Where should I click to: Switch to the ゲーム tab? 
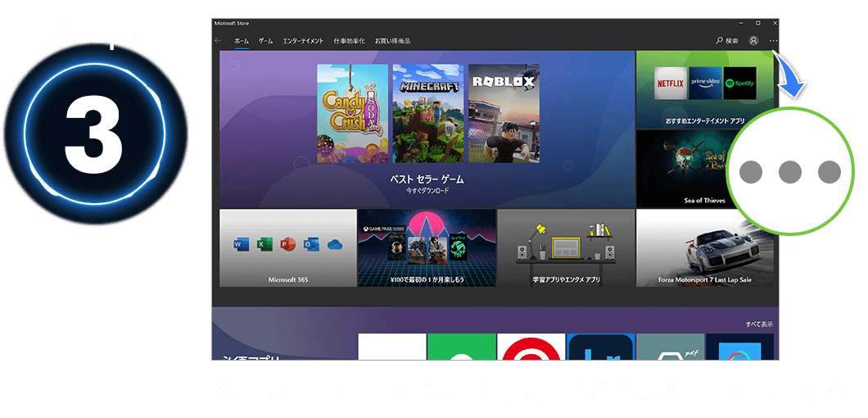(265, 41)
